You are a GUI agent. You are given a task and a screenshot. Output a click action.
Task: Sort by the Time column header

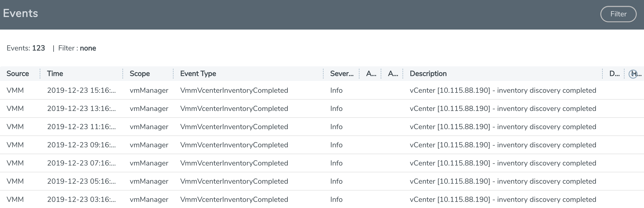55,73
